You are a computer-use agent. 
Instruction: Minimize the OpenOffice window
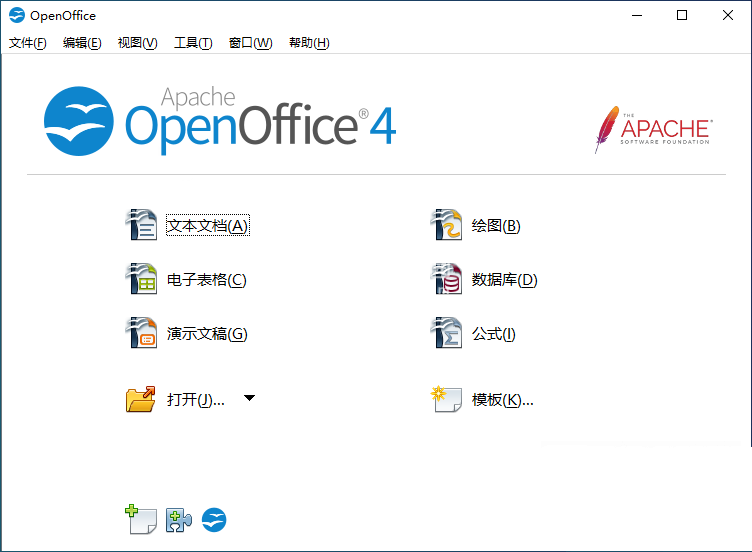pos(637,15)
